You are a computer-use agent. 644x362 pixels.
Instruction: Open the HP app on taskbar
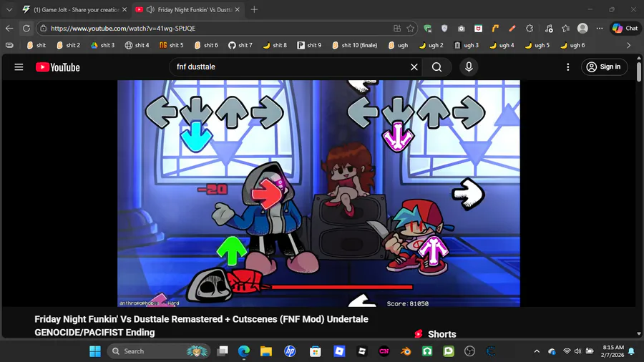pos(290,351)
